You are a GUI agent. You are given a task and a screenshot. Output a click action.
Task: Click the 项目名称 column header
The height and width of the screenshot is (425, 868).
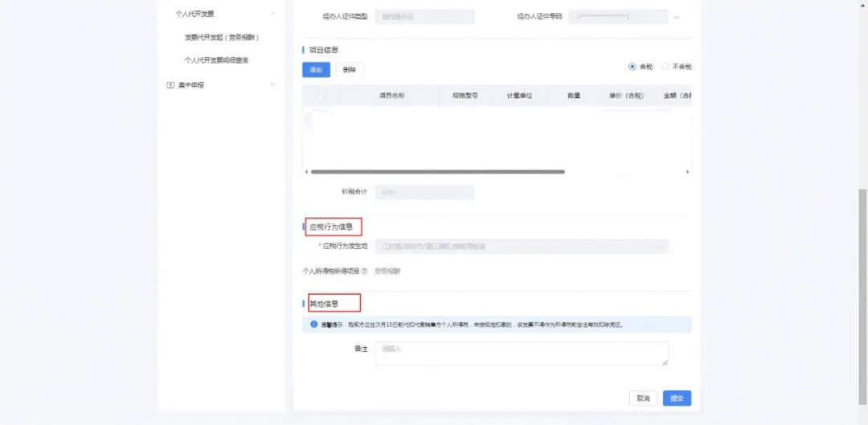tap(392, 96)
